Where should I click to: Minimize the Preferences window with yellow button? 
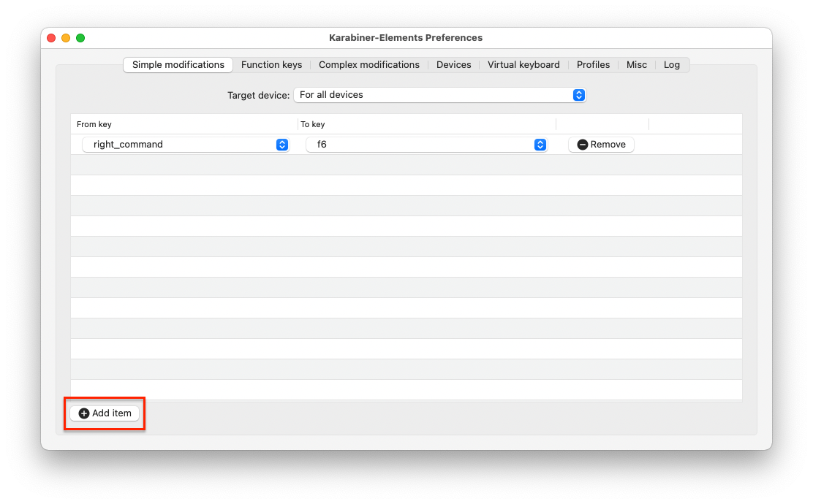(66, 38)
